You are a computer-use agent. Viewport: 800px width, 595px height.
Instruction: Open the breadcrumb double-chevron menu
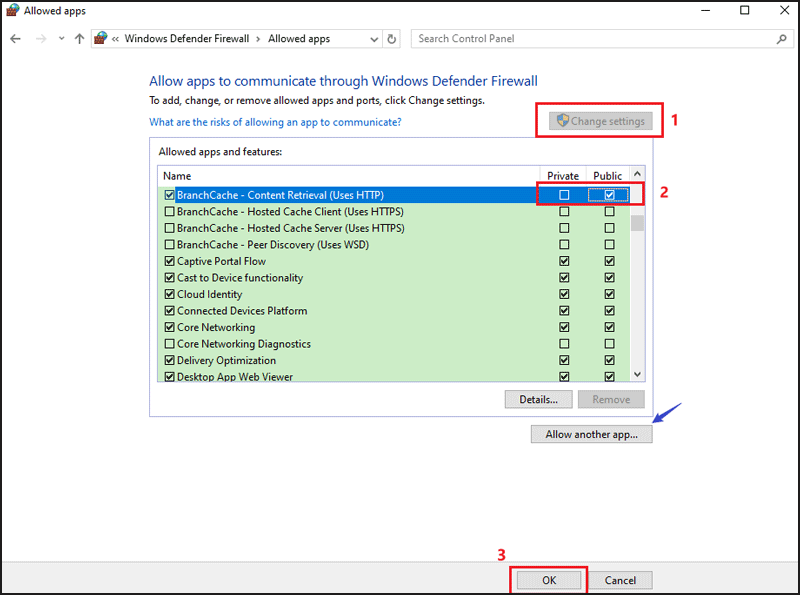(x=115, y=39)
